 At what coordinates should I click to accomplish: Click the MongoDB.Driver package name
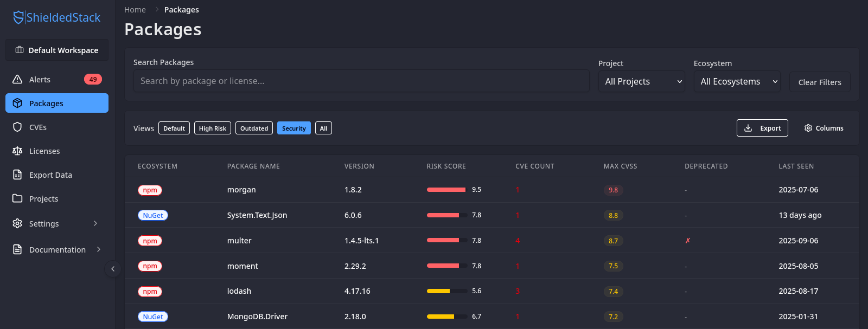point(257,317)
